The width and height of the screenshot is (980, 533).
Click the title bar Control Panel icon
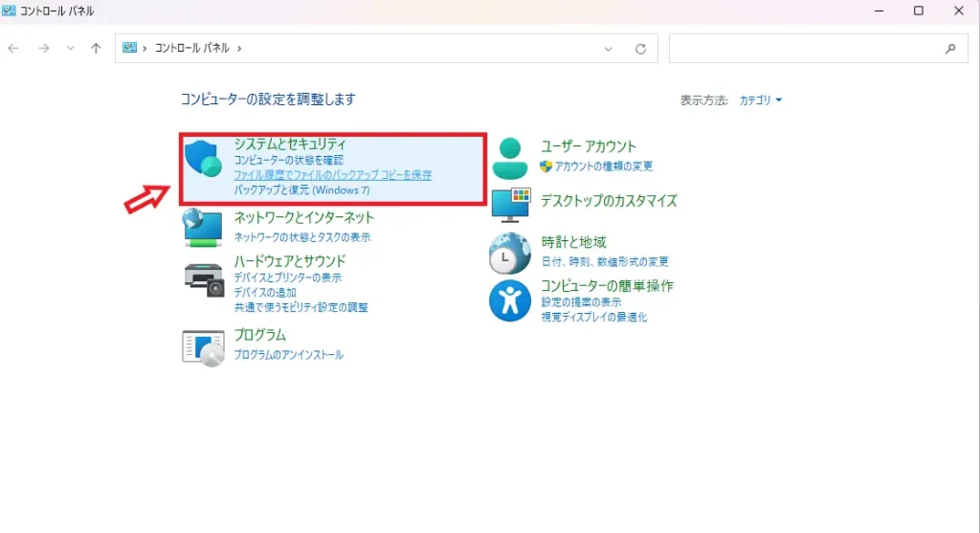tap(9, 11)
